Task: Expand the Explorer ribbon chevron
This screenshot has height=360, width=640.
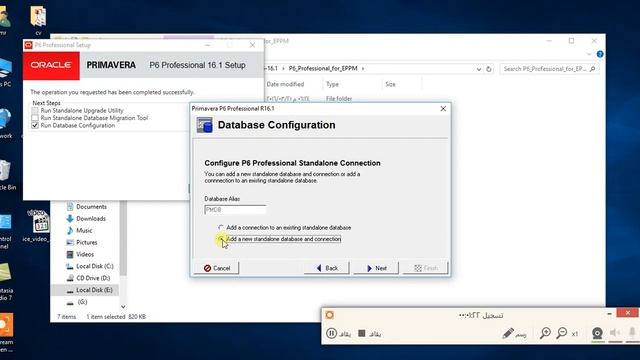Action: click(589, 54)
